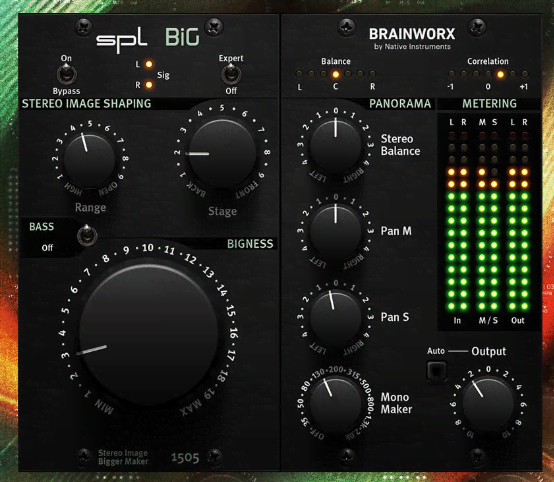The height and width of the screenshot is (482, 554).
Task: Click the screw left of Stereo Image Bigger Maker
Action: tap(84, 455)
